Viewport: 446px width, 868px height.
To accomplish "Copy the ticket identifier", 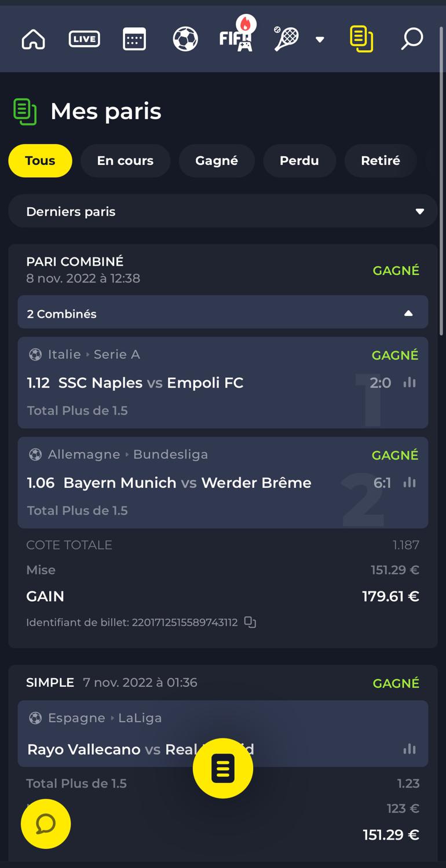I will point(250,622).
